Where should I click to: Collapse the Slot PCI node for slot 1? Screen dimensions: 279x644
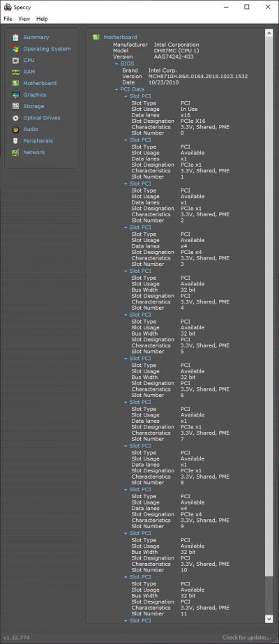pos(126,140)
